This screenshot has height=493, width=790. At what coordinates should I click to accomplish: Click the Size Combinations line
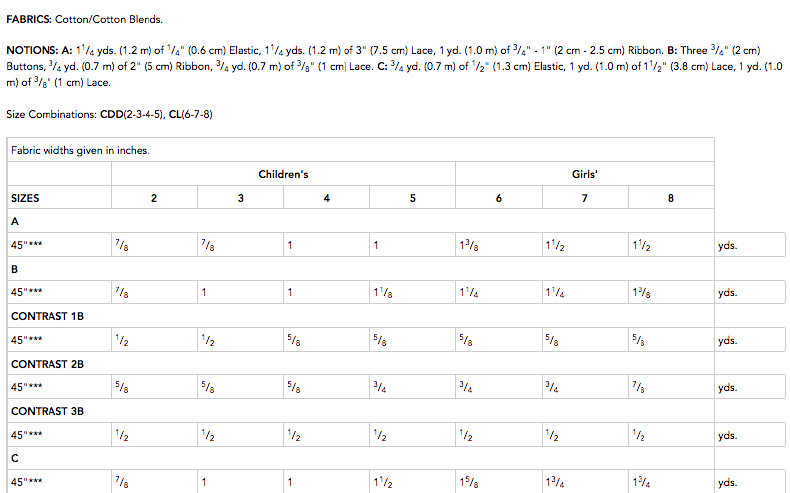click(108, 114)
